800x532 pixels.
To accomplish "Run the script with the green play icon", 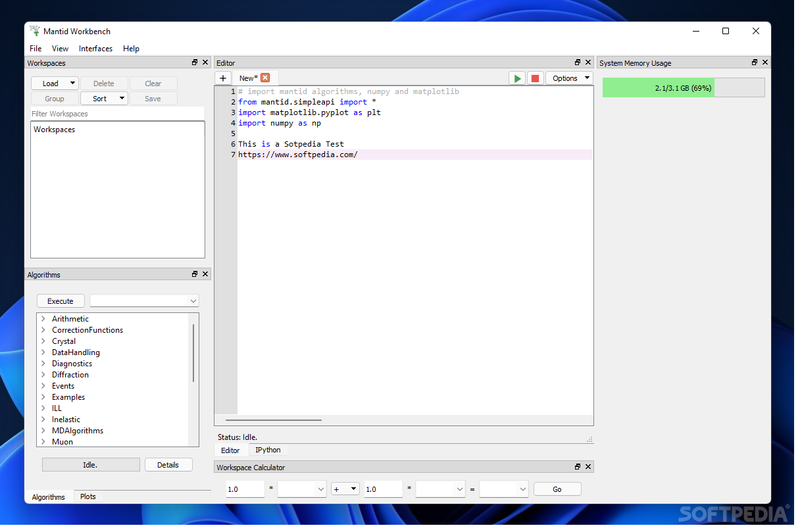I will coord(517,78).
